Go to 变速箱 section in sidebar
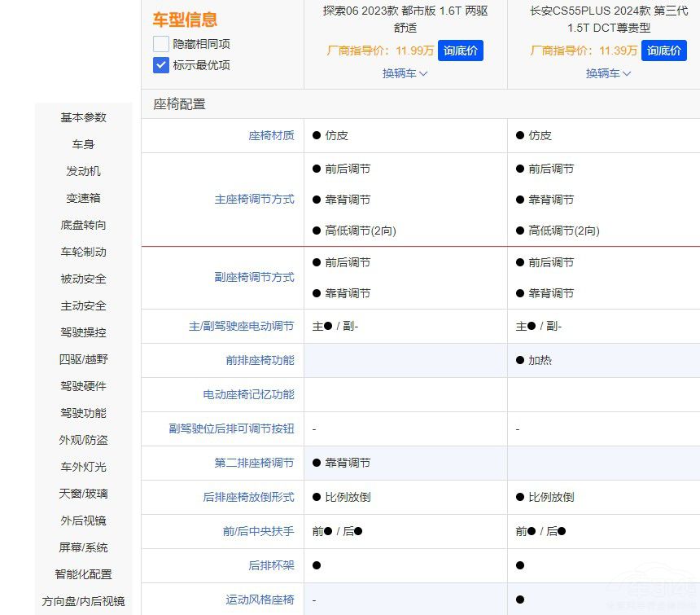Viewport: 700px width, 615px height. [x=83, y=198]
